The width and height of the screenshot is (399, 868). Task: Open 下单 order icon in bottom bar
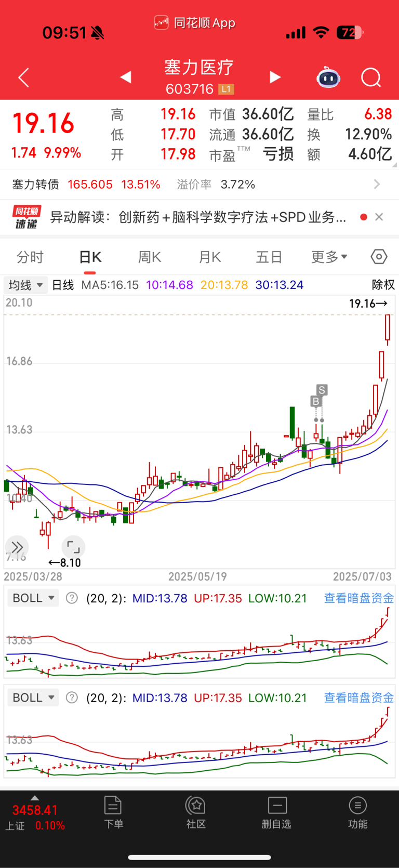click(113, 812)
